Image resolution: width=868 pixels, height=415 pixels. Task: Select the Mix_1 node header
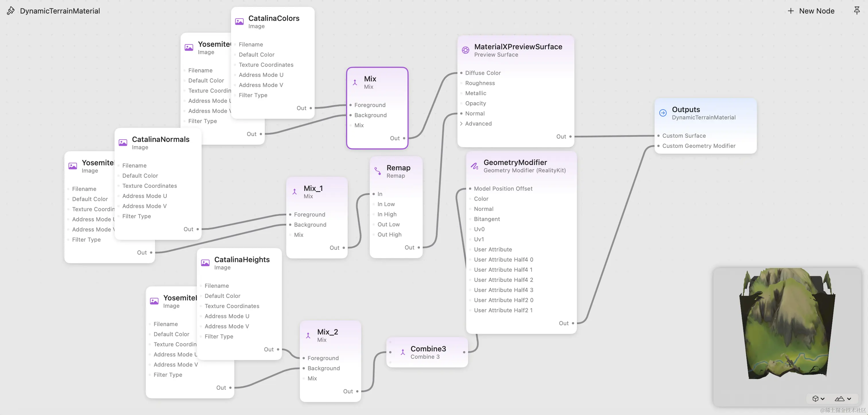[313, 189]
